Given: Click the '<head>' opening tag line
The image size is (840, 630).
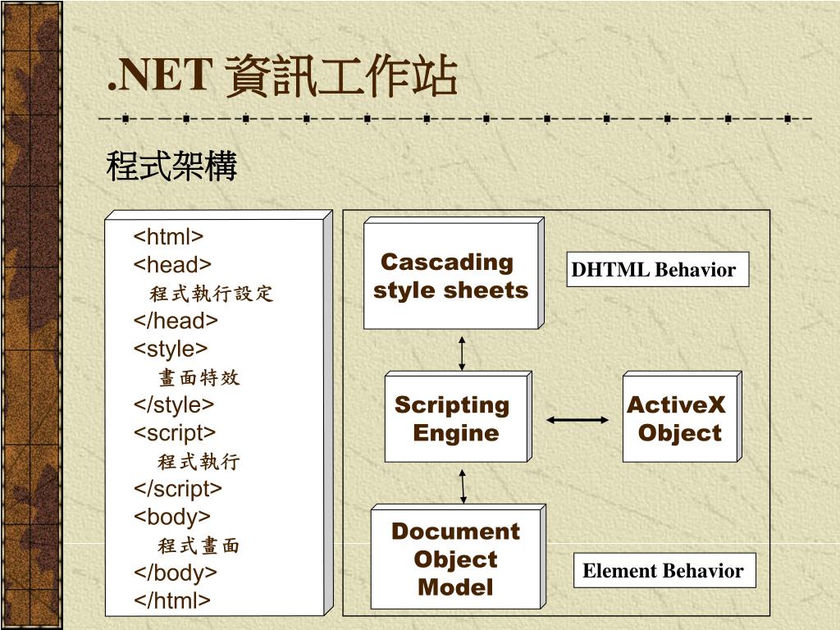Looking at the screenshot, I should pos(172,264).
